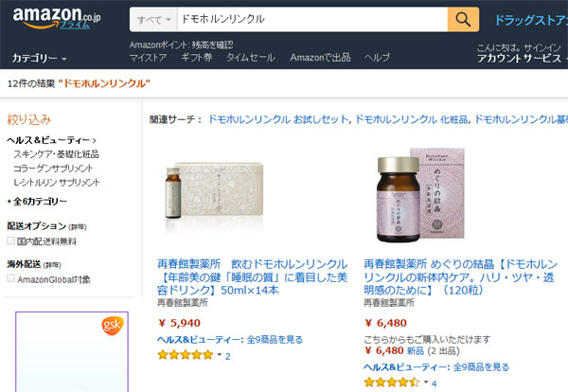568x392 pixels.
Task: Open the 新品 (2 出品) offers link
Action: pyautogui.click(x=433, y=351)
